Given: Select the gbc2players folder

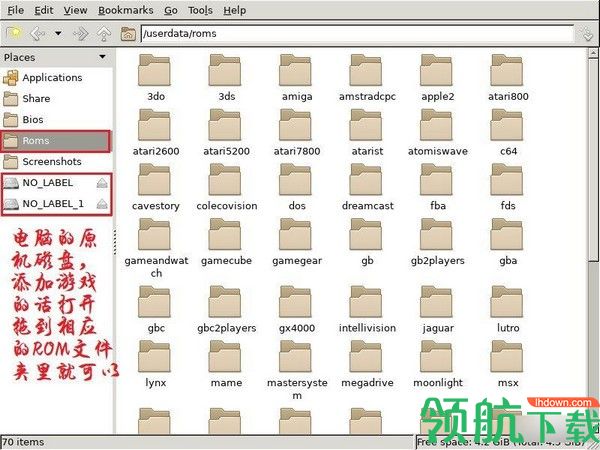Looking at the screenshot, I should tap(226, 310).
